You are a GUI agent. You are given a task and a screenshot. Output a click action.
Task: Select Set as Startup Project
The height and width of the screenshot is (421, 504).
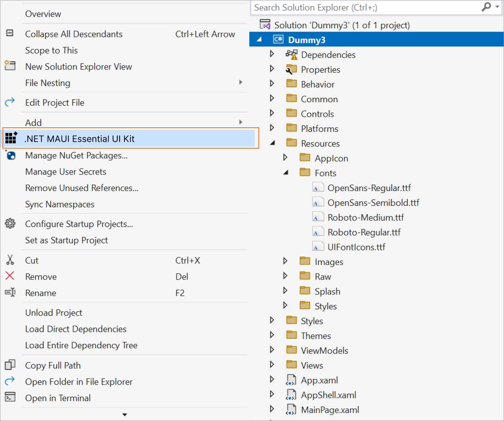pos(67,240)
